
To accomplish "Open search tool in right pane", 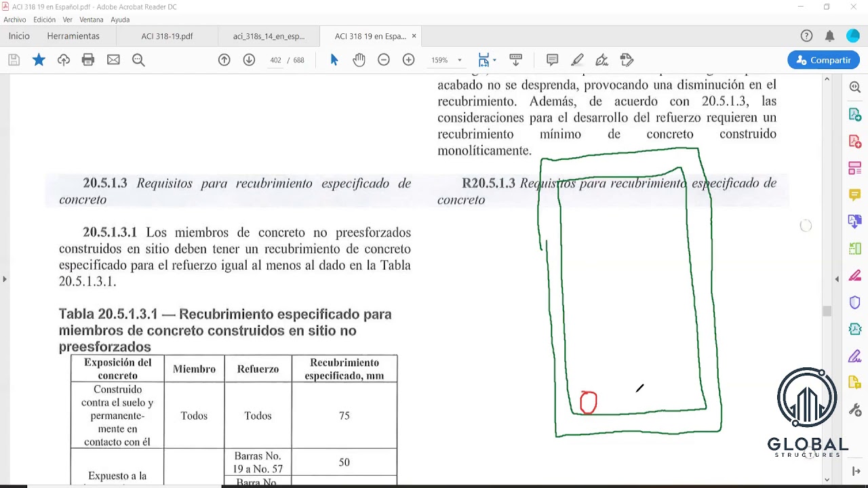I will pos(855,87).
